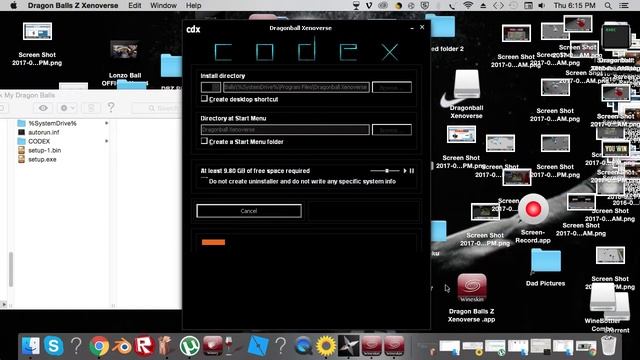This screenshot has height=360, width=640.
Task: Open the Dragon Balls Z Xenoverse app menu
Action: 73,5
